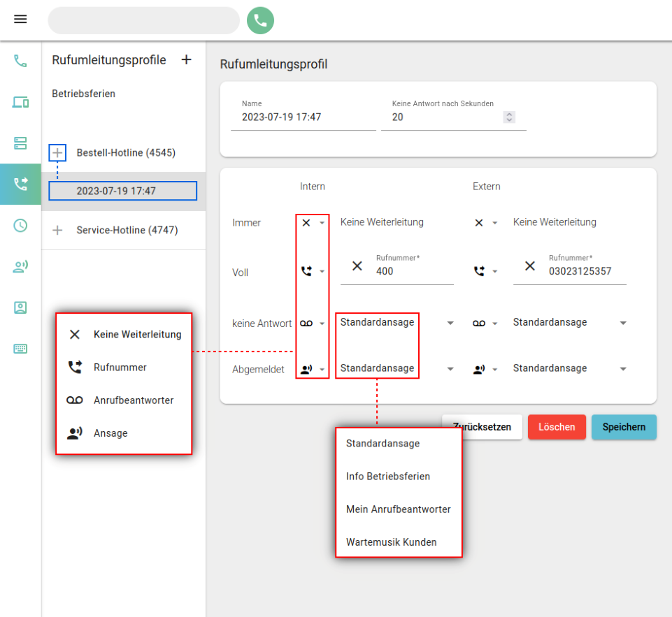Expand the Bestell-Hotline (4545) tree node

[x=57, y=152]
